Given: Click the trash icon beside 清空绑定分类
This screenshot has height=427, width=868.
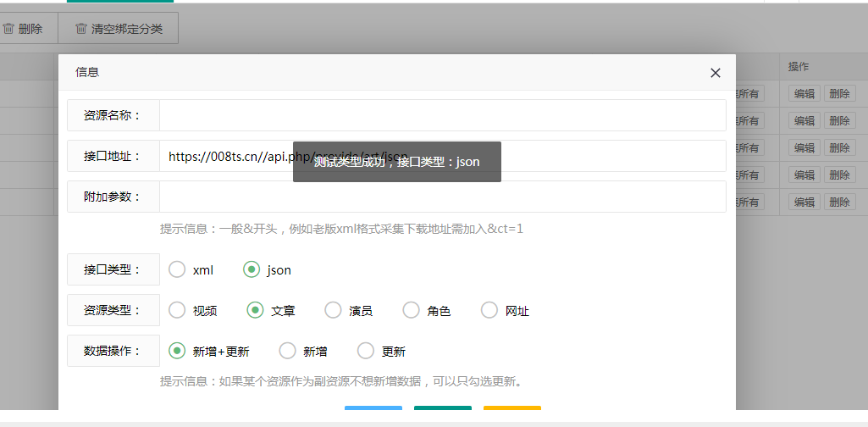Looking at the screenshot, I should pyautogui.click(x=81, y=29).
